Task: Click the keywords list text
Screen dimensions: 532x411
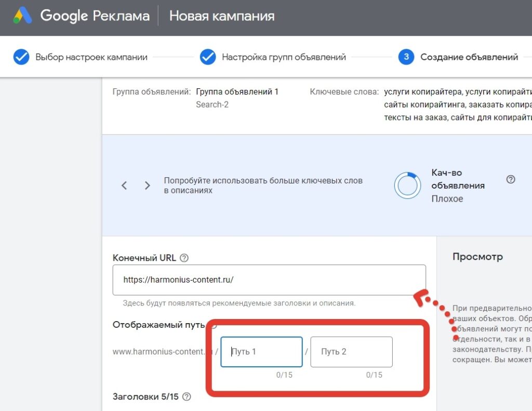Action: [x=457, y=105]
